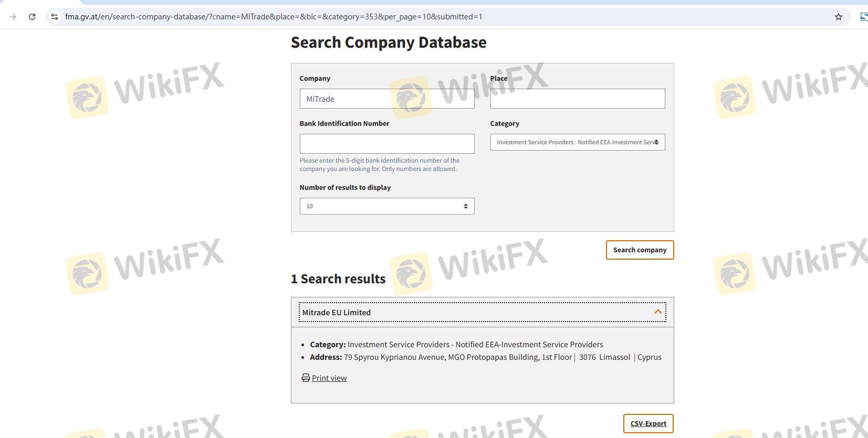Click the Bank Identification Number field

pyautogui.click(x=387, y=144)
